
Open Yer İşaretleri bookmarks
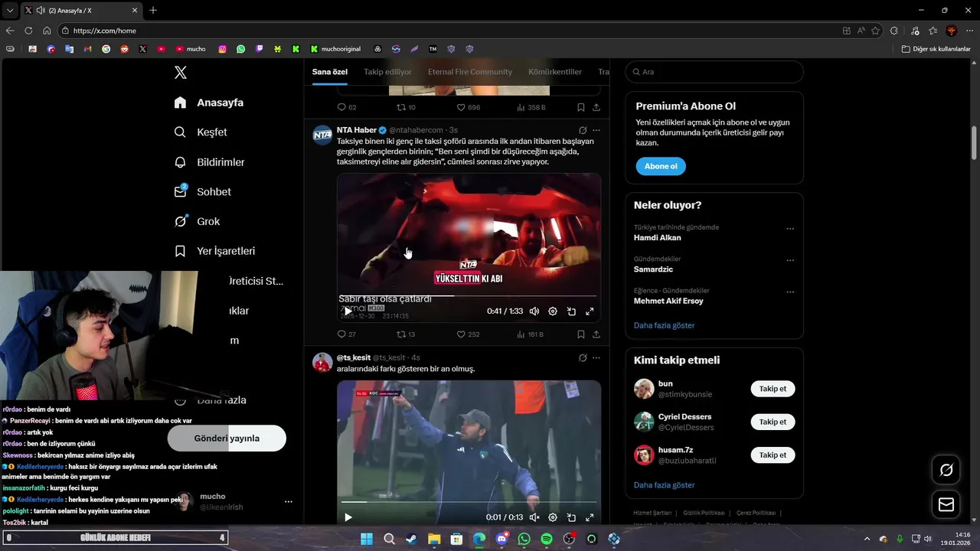pos(214,251)
